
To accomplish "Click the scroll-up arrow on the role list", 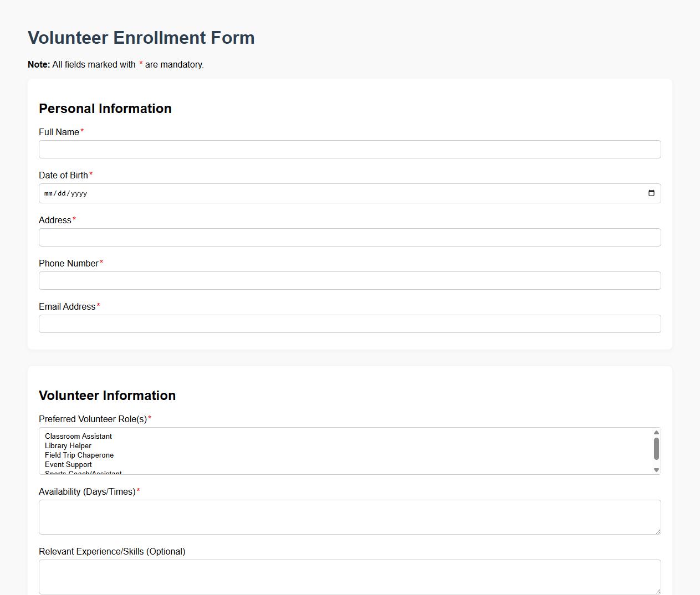I will coord(655,432).
